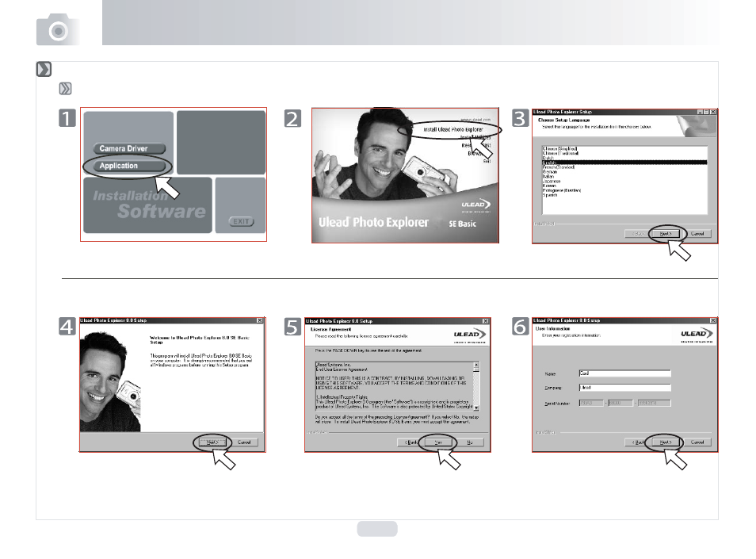Close the User Information dialog window
This screenshot has width=756, height=559.
713,320
